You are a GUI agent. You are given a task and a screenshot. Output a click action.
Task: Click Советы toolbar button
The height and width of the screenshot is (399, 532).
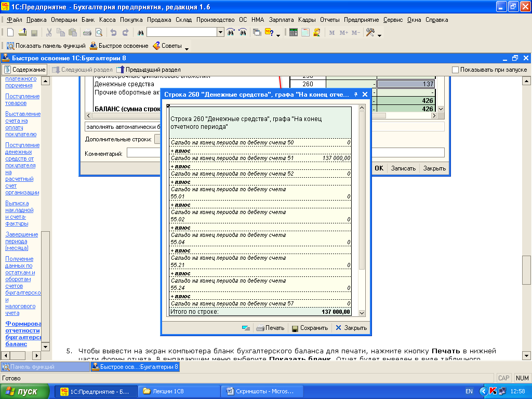coord(168,46)
